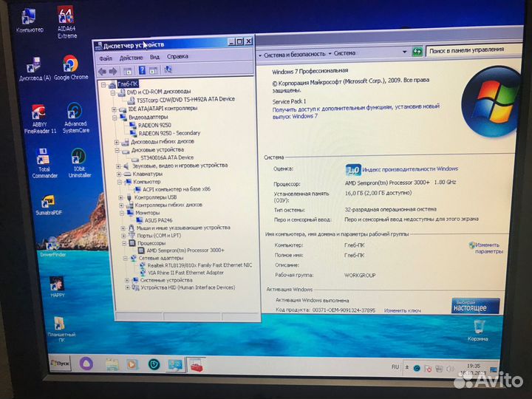
Task: Select VIA Rhine II Fast Ethernet Adapter
Action: (x=186, y=273)
